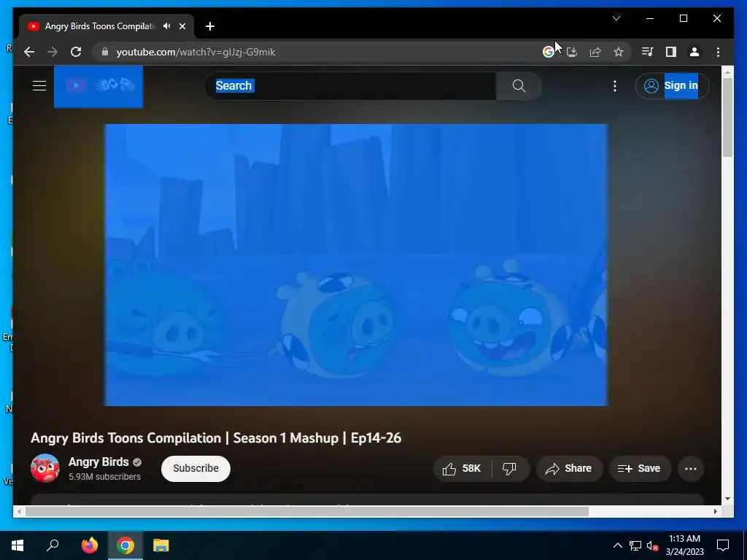This screenshot has height=560, width=747.
Task: Click the muted volume tray icon
Action: (652, 545)
